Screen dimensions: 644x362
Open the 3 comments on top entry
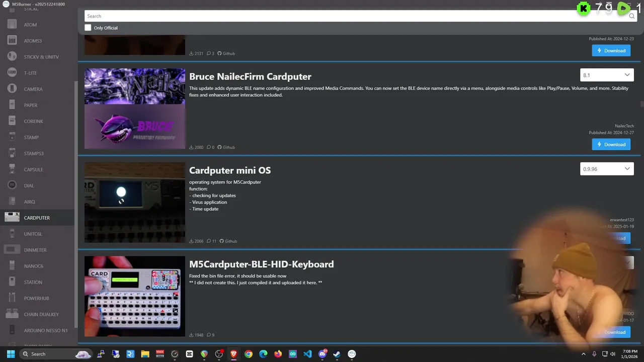pyautogui.click(x=210, y=53)
